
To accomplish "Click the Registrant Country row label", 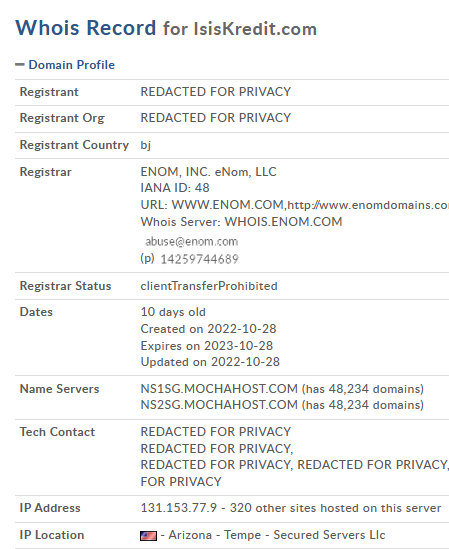I will [74, 145].
